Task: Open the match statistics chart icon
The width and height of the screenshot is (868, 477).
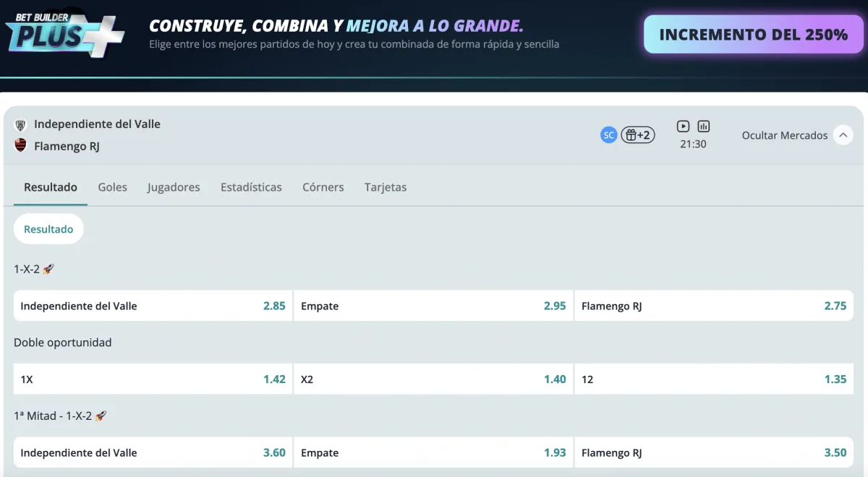Action: click(x=704, y=126)
